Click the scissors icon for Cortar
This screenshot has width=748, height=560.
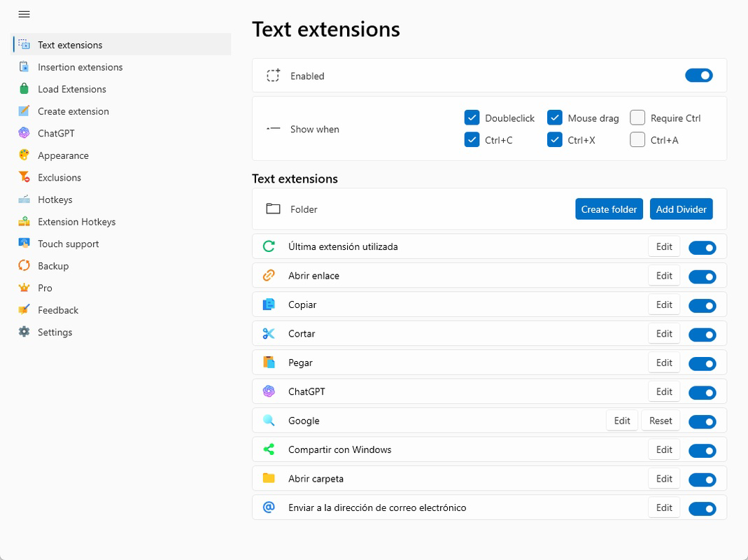point(269,333)
